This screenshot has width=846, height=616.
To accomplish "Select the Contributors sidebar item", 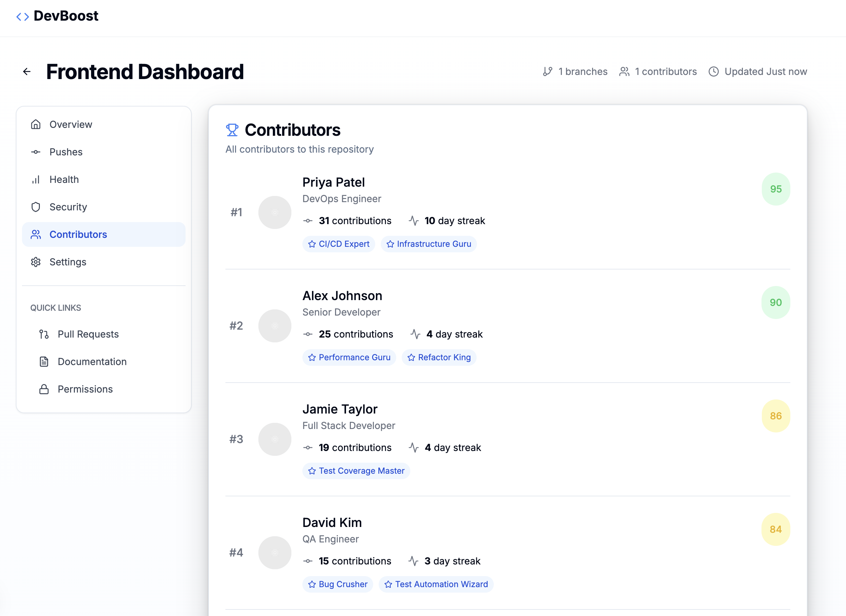I will [x=78, y=234].
